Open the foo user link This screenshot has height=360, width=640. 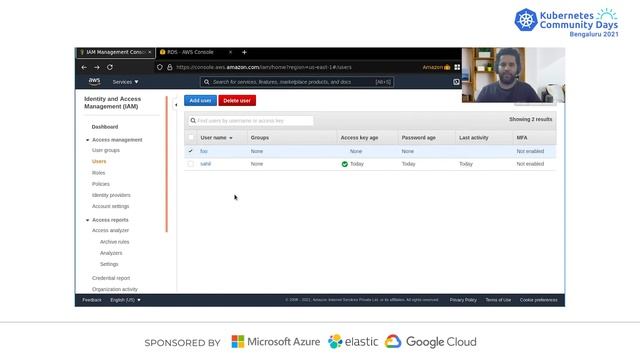(x=204, y=151)
